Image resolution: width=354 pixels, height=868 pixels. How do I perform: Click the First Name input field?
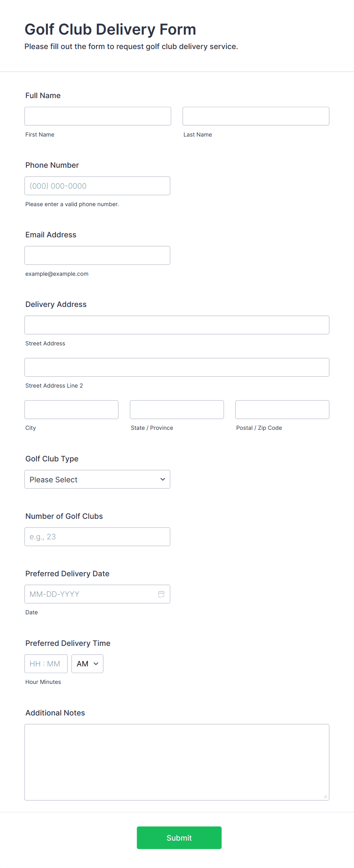click(x=98, y=116)
